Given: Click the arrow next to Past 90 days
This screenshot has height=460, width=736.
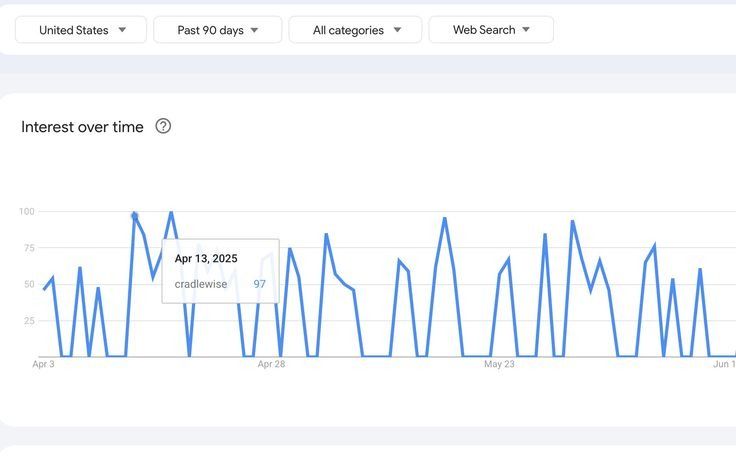Looking at the screenshot, I should [254, 30].
